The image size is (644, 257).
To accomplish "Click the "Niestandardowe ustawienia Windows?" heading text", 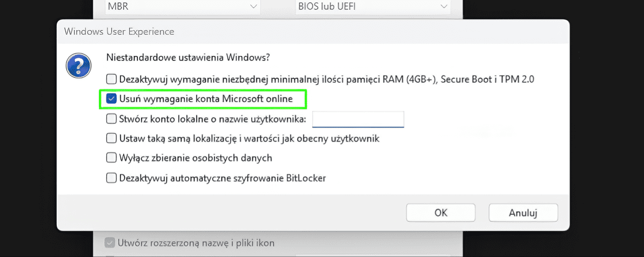I will pos(188,57).
